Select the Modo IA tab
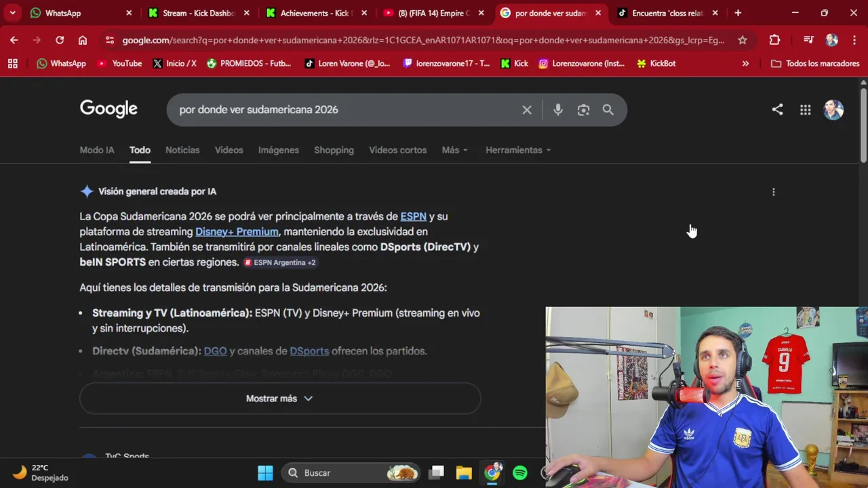The height and width of the screenshot is (488, 868). click(97, 150)
